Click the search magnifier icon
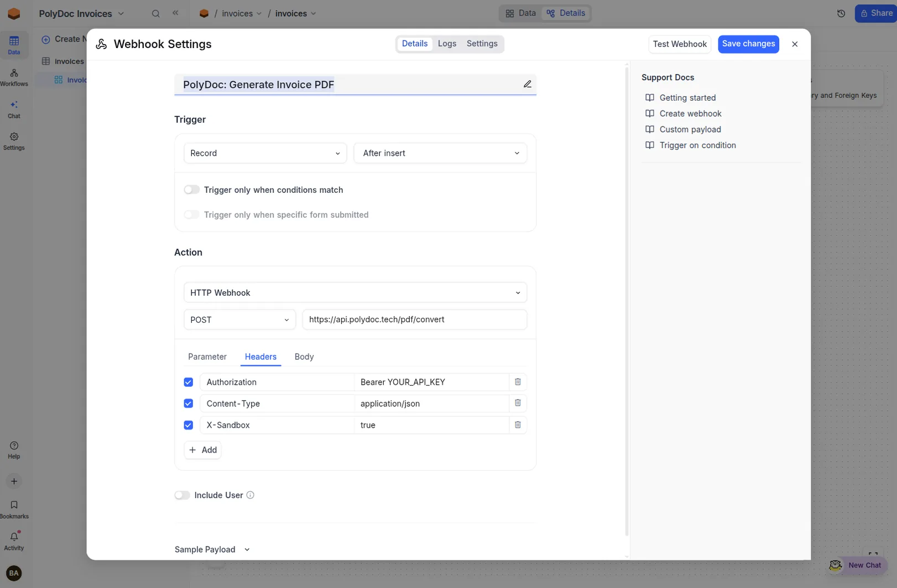897x588 pixels. 156,13
